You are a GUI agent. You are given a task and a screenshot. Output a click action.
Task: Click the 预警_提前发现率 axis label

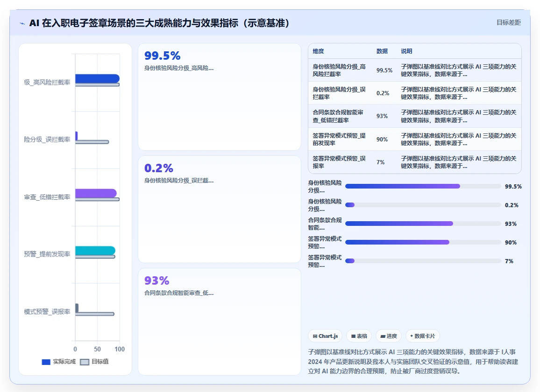pos(47,254)
